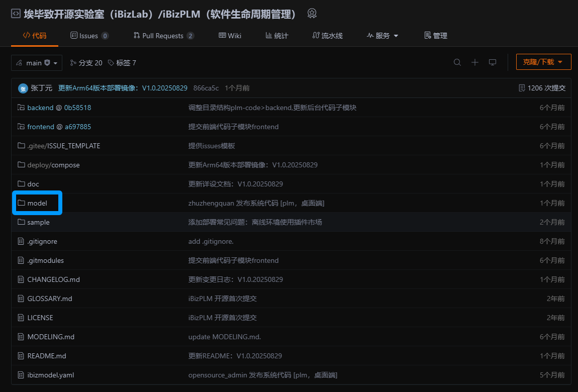Click the recommended badge icon after the title
Screen dimensions: 578x392
[312, 14]
